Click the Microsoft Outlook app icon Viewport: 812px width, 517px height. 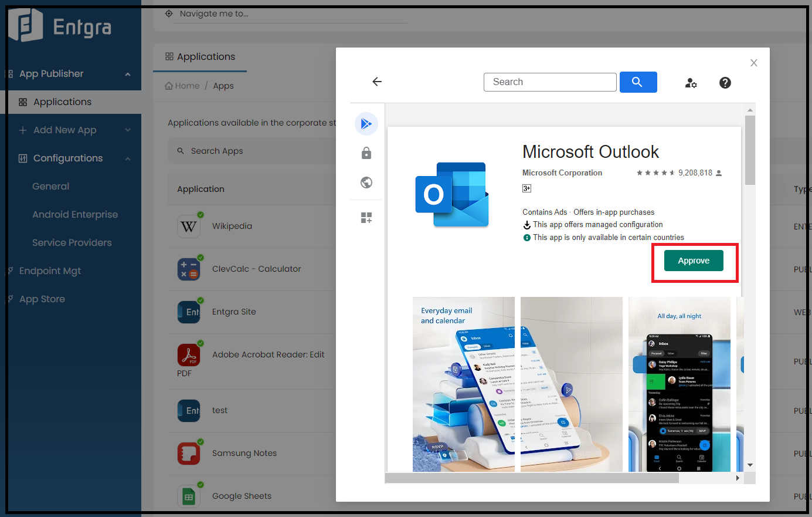(x=451, y=194)
